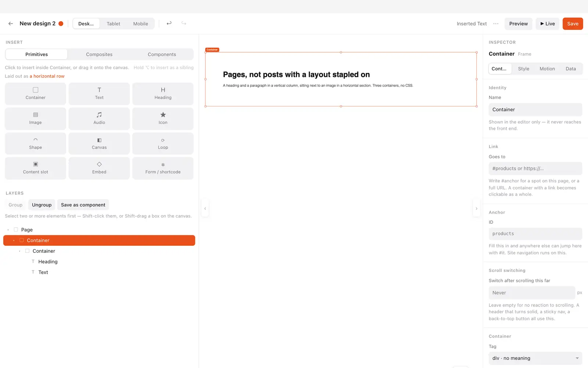Open the Composites tab
The image size is (588, 368).
pyautogui.click(x=99, y=54)
